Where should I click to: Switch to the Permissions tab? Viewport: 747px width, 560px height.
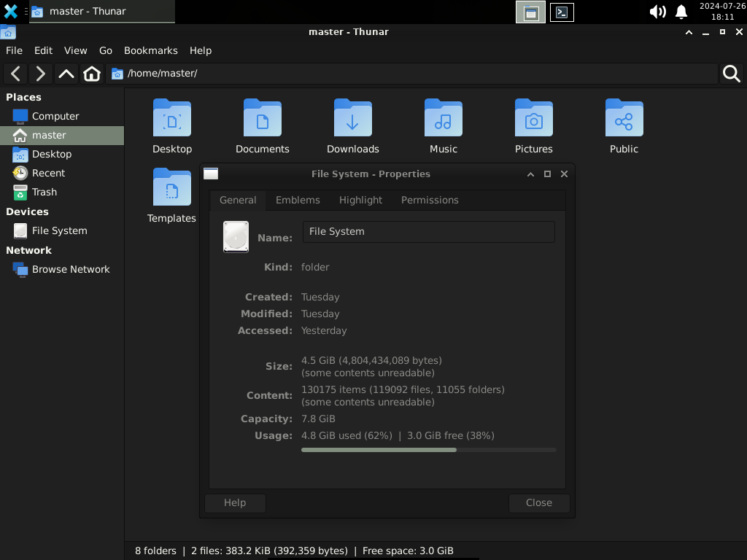coord(430,200)
